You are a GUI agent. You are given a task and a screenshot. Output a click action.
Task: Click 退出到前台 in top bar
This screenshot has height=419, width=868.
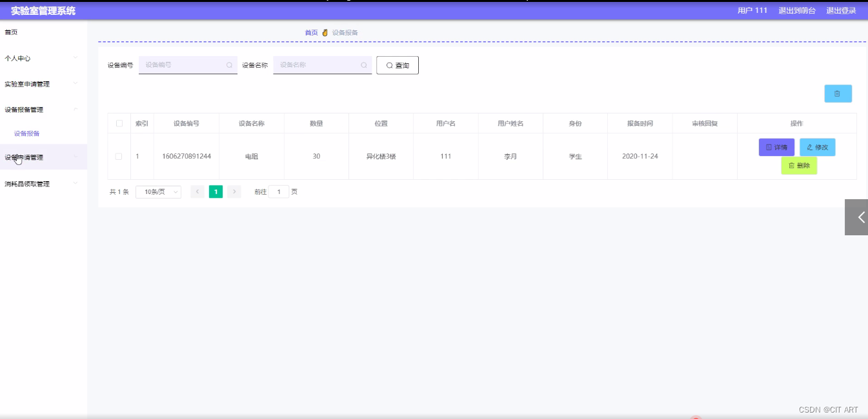pos(797,10)
